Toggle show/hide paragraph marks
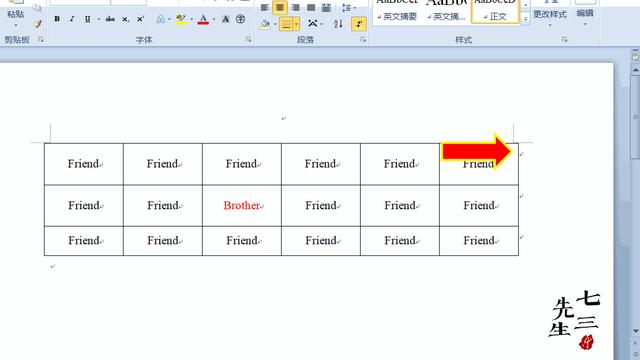The width and height of the screenshot is (640, 360). point(359,24)
